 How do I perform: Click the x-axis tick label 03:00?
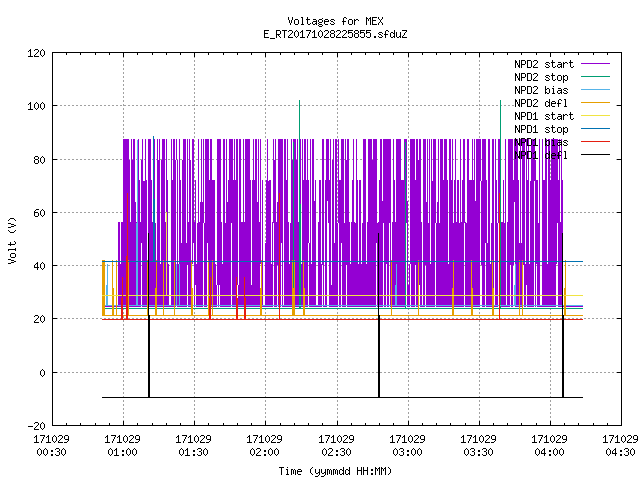(407, 453)
